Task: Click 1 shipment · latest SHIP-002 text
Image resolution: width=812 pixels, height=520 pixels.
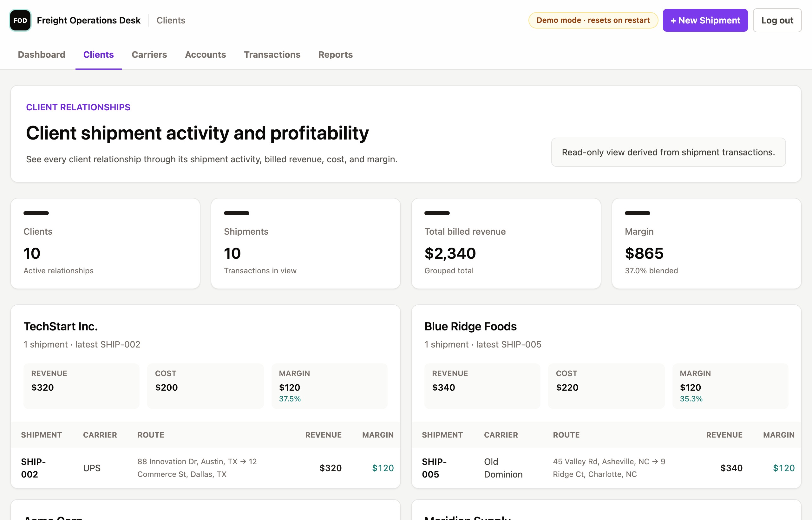Action: (x=82, y=344)
